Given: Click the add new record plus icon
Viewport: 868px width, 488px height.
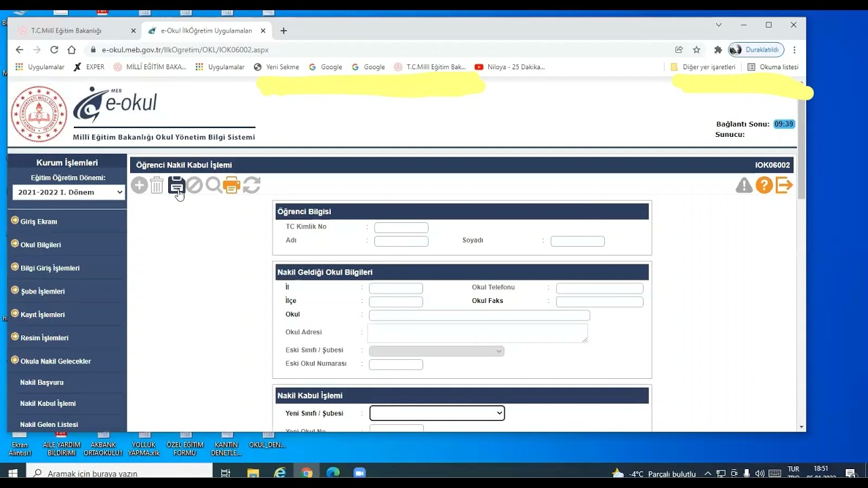Looking at the screenshot, I should (139, 185).
